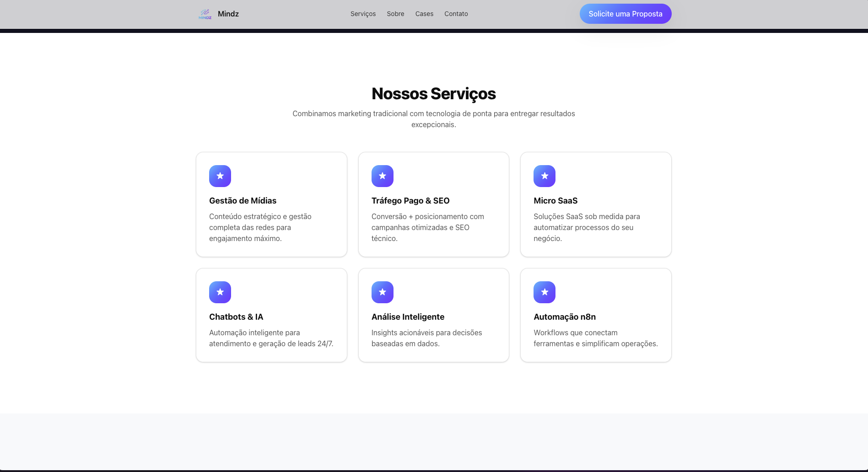The width and height of the screenshot is (868, 472).
Task: Select Contato in the top navigation
Action: click(x=456, y=14)
